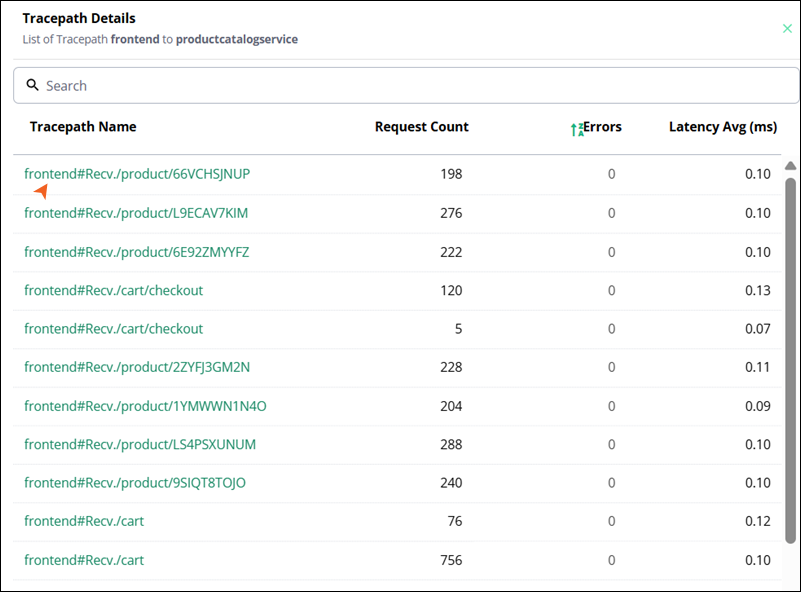Type in the Search tracepath field
The image size is (801, 592).
400,86
